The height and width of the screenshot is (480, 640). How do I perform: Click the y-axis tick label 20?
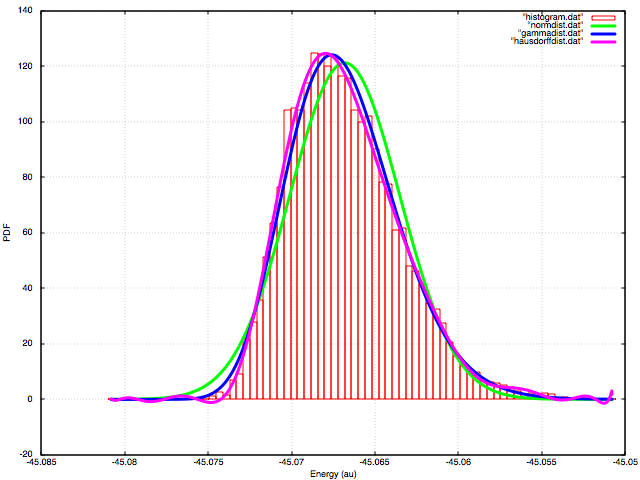27,344
